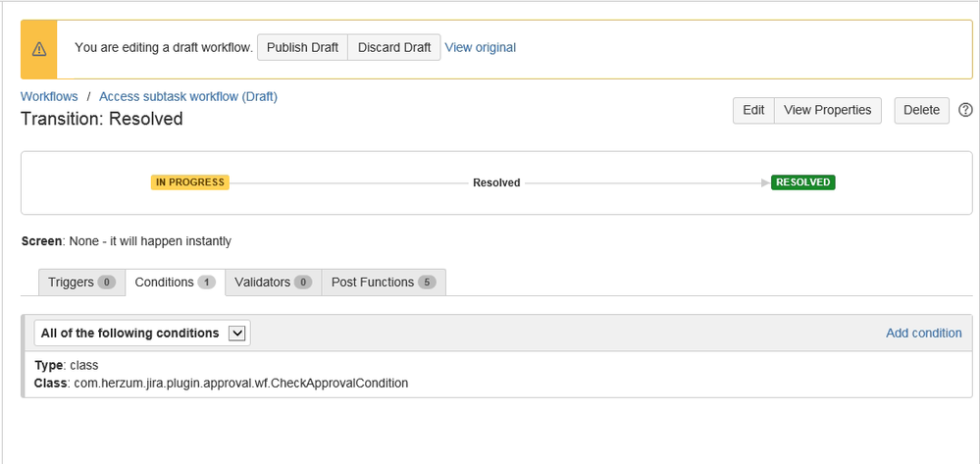This screenshot has height=464, width=980.
Task: Expand the 'All of the following conditions' dropdown
Action: [142, 334]
